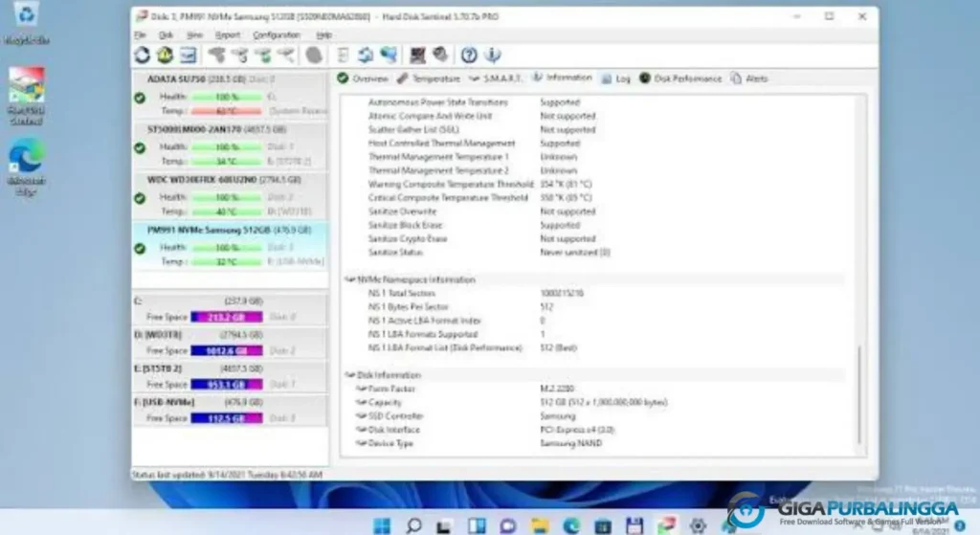Click the 'Disk Interface' row
The width and height of the screenshot is (980, 535).
click(593, 430)
